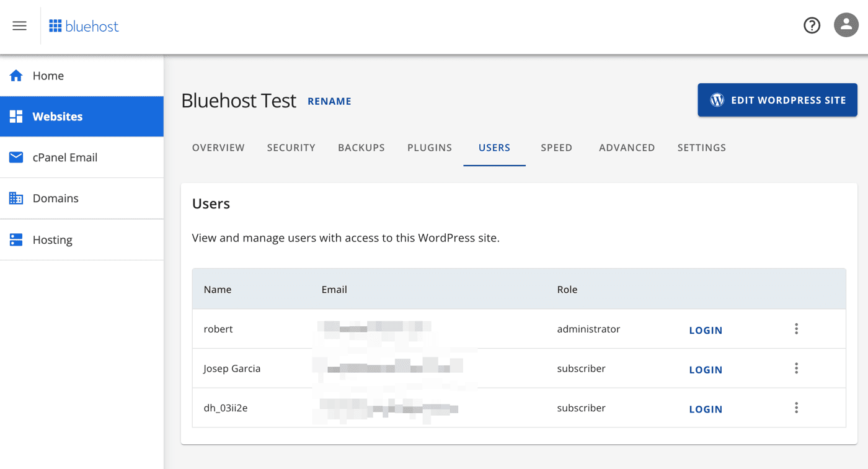The height and width of the screenshot is (469, 868).
Task: Log in as Josep Garcia
Action: [706, 370]
